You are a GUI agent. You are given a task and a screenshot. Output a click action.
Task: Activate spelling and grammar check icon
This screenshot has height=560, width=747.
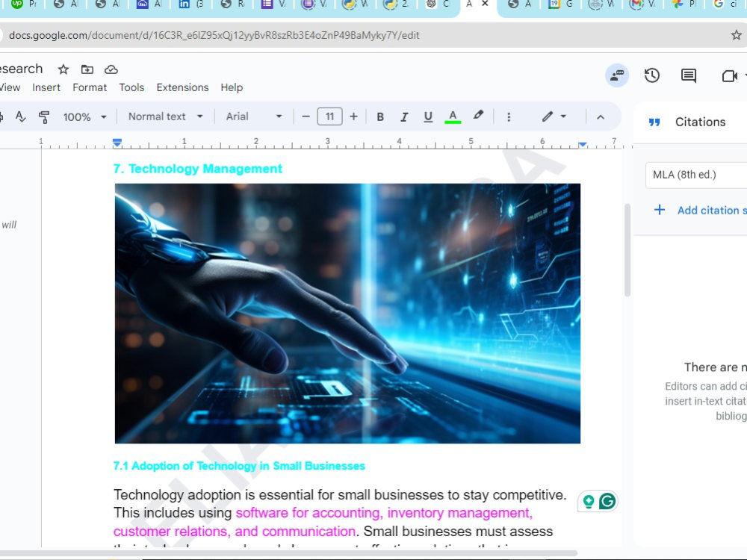click(x=20, y=116)
